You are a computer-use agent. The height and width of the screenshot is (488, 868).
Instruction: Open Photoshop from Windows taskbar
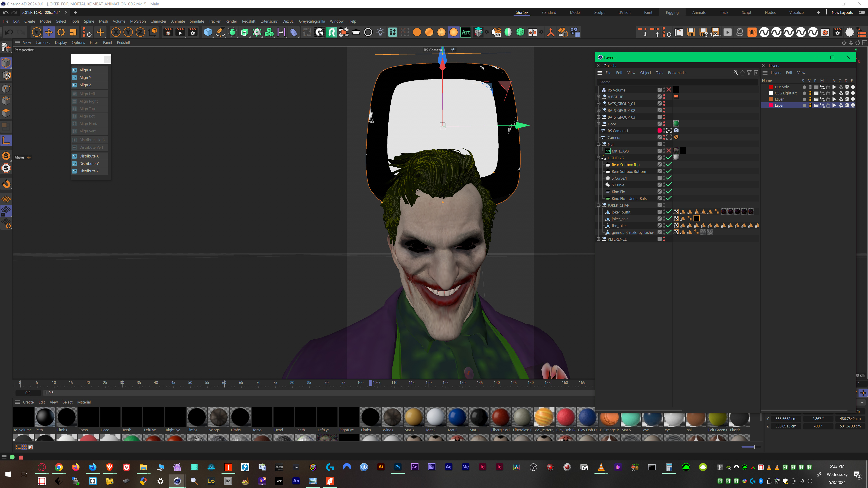click(398, 467)
